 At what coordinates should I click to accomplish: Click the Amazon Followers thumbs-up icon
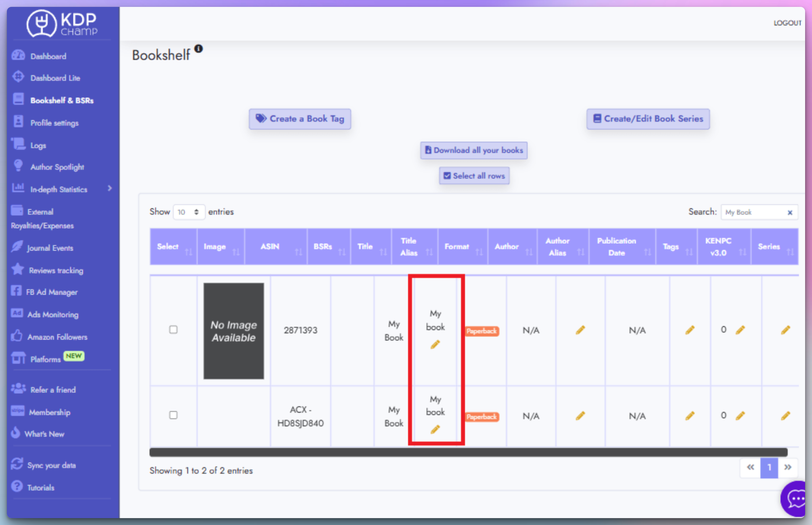point(16,336)
